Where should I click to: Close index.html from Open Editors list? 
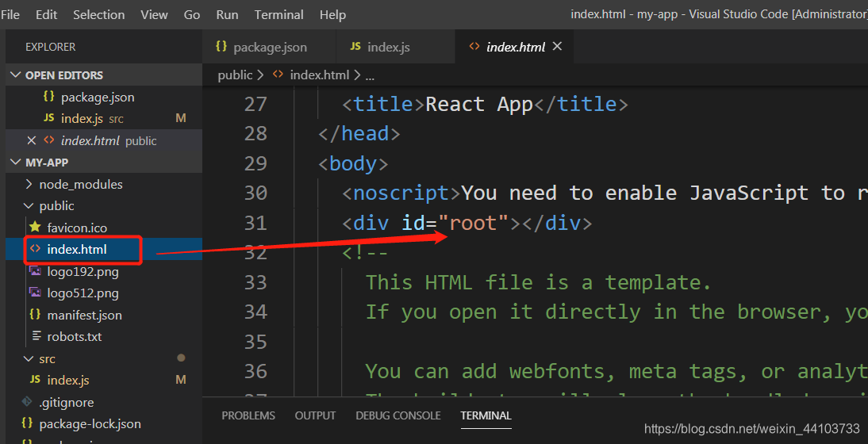[32, 140]
